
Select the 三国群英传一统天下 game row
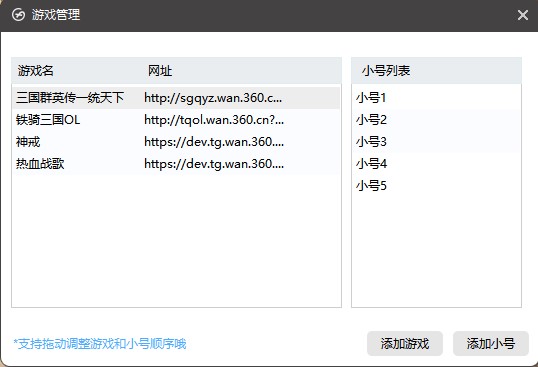(x=176, y=98)
